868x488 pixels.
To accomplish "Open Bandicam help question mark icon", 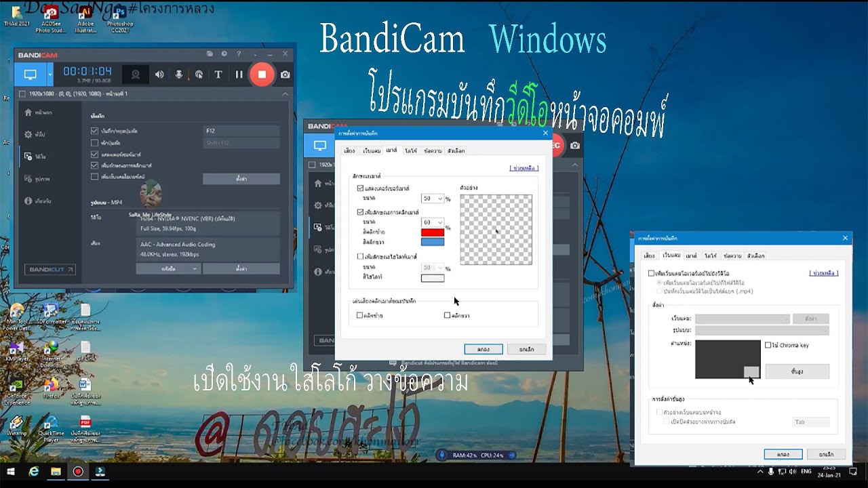I will [x=238, y=54].
